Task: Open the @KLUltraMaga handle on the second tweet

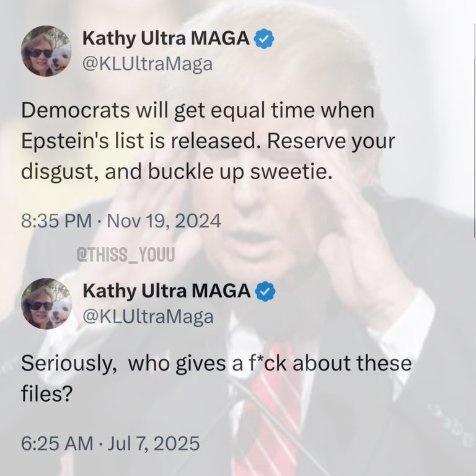Action: 148,317
